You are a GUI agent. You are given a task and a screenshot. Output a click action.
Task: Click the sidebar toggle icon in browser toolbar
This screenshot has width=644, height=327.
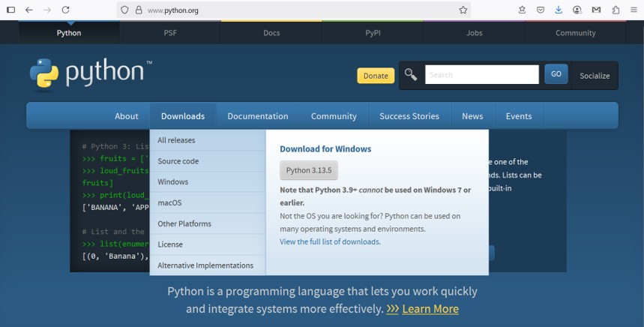pyautogui.click(x=11, y=10)
